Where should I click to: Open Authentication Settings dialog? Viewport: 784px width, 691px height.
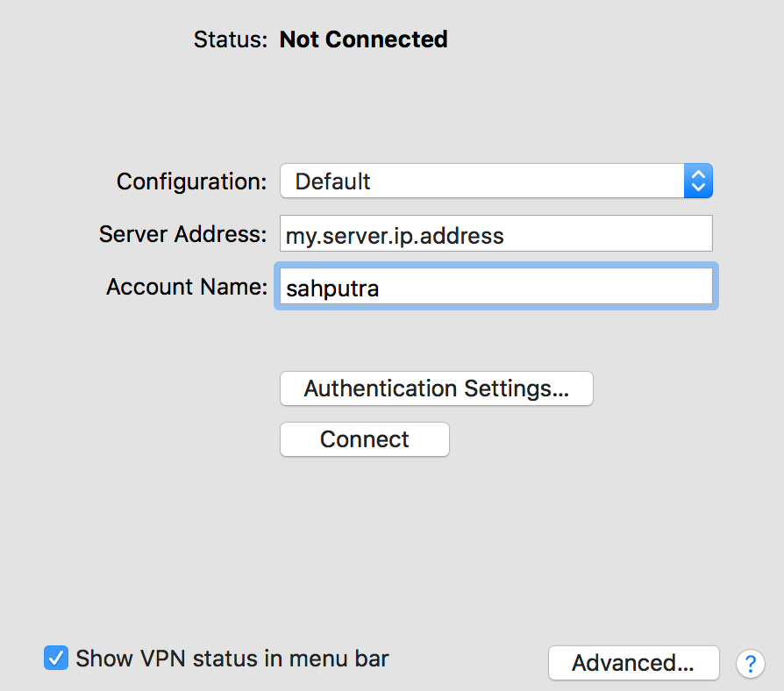(x=437, y=388)
